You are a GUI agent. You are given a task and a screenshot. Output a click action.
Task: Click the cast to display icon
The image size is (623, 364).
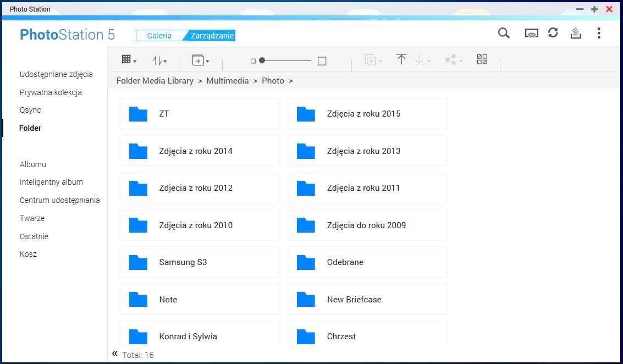click(x=531, y=34)
